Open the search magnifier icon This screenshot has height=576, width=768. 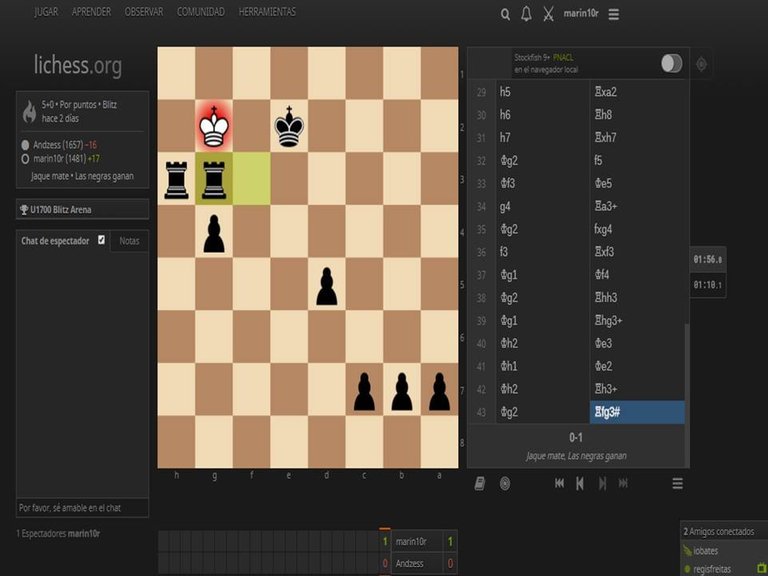(505, 14)
